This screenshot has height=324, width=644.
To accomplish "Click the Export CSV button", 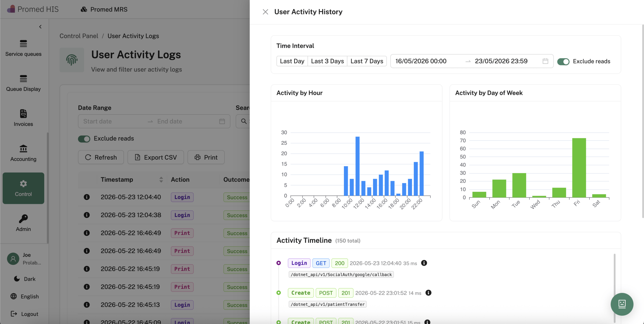I will coord(156,157).
